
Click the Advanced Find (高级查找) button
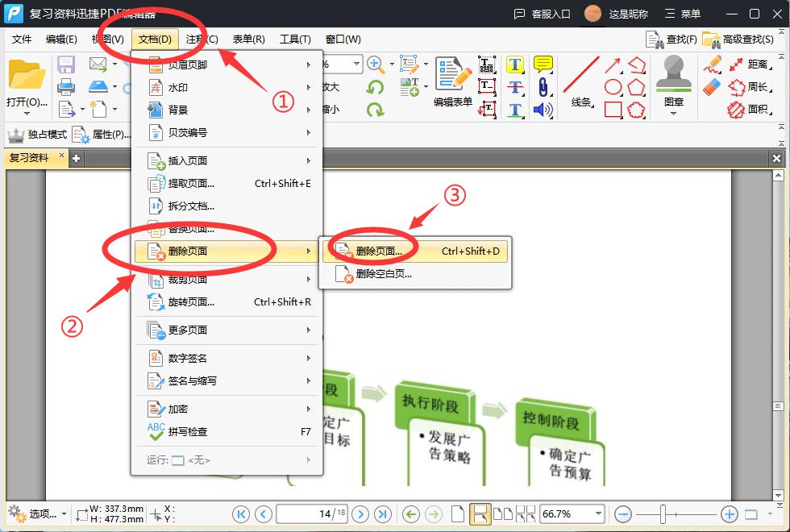738,39
